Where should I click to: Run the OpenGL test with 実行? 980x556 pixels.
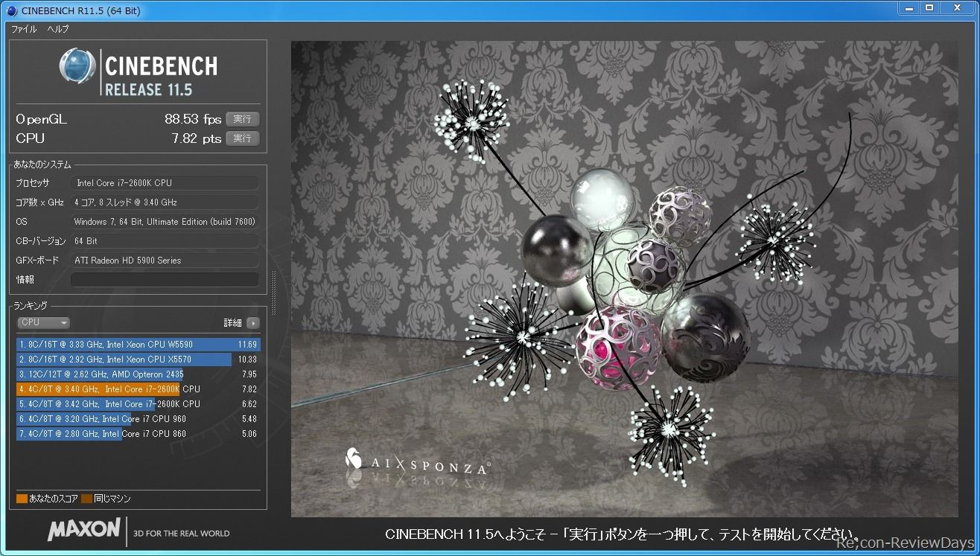tap(242, 119)
